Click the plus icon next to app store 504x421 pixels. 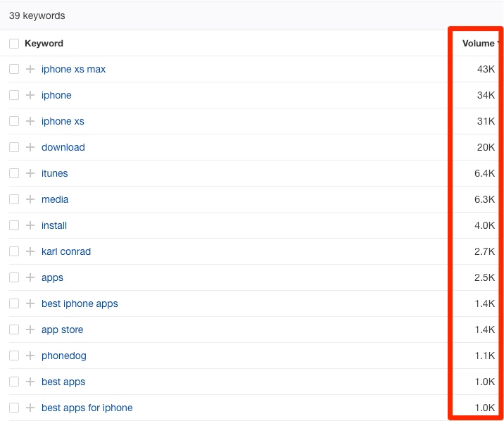(x=30, y=329)
